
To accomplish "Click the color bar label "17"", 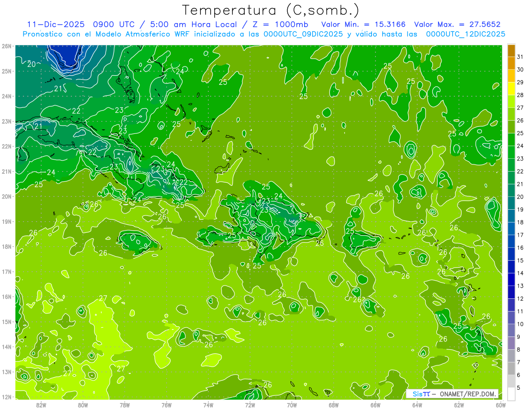I will pos(520,235).
